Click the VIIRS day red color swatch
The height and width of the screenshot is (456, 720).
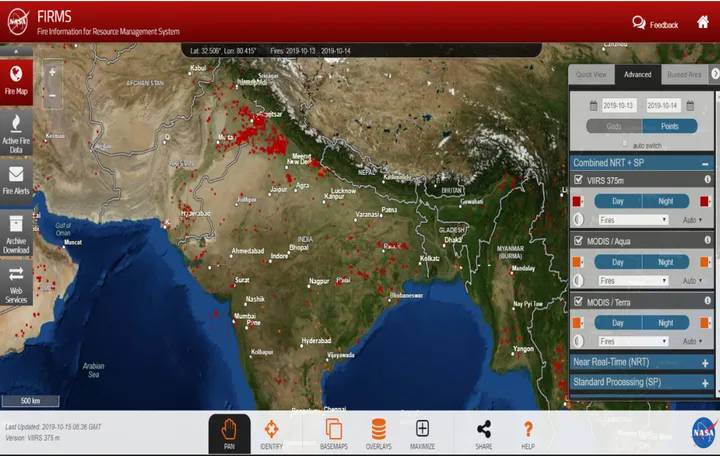point(577,201)
